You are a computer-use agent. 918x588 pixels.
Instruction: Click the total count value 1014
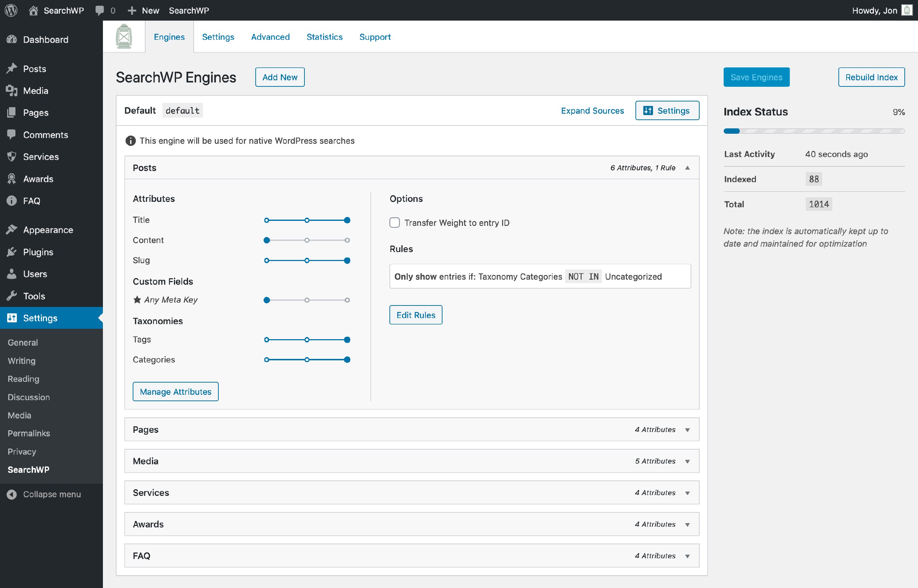click(819, 204)
